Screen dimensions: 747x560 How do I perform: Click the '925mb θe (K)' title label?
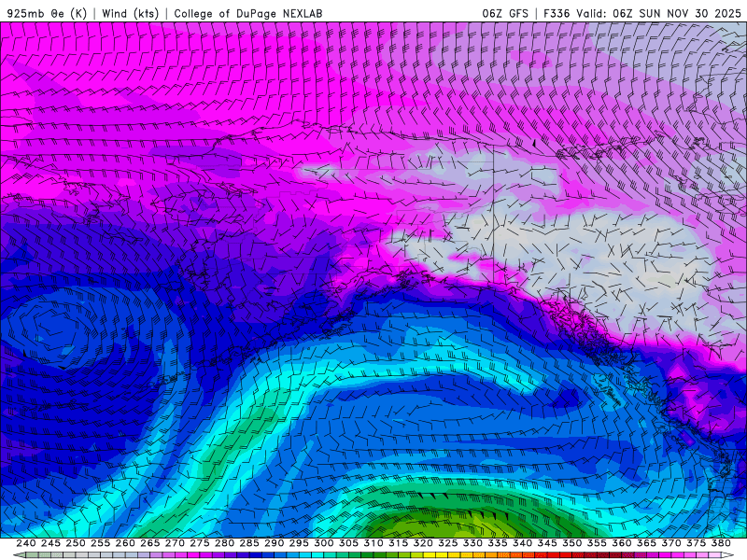(x=48, y=13)
